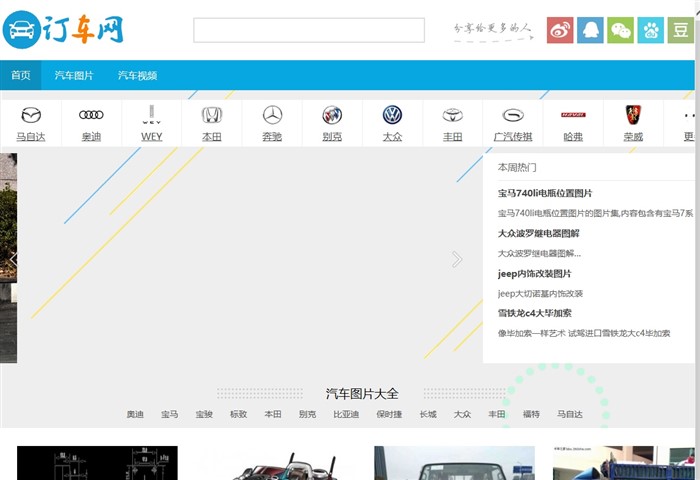
Task: Filter pictures by 本田 category
Action: click(273, 414)
